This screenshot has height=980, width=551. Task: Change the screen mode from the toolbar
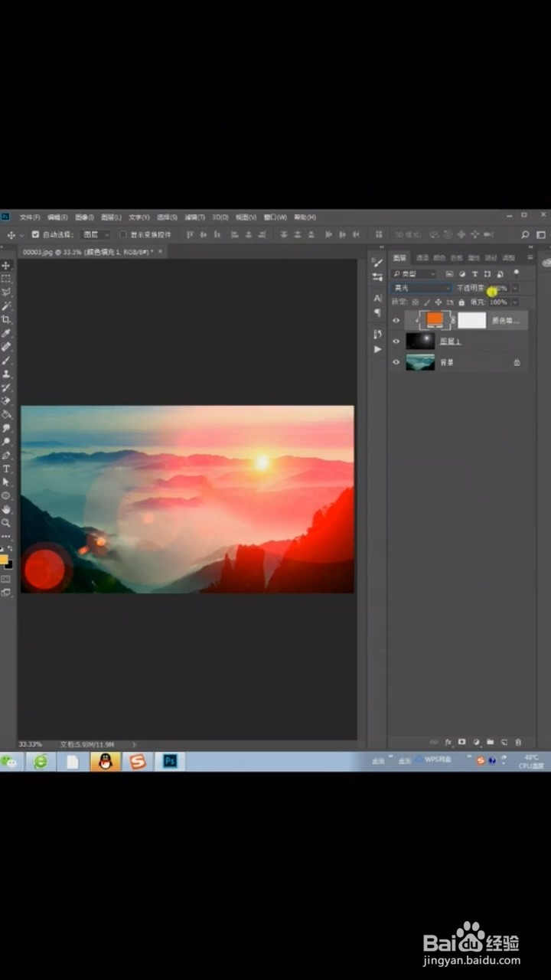6,592
